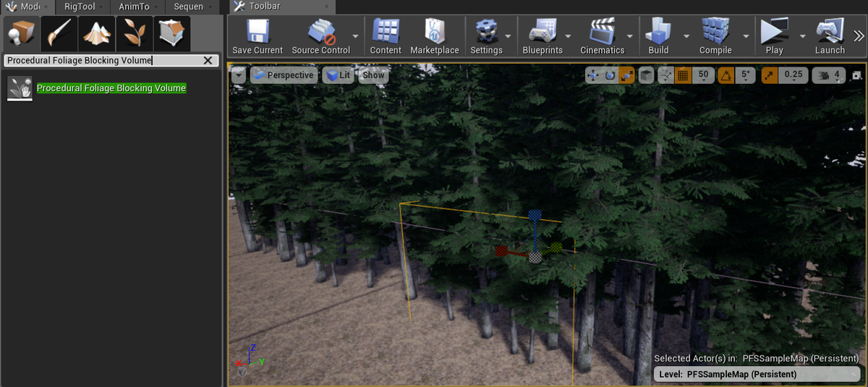Open Compile options dropdown arrow
The width and height of the screenshot is (868, 387).
(746, 36)
